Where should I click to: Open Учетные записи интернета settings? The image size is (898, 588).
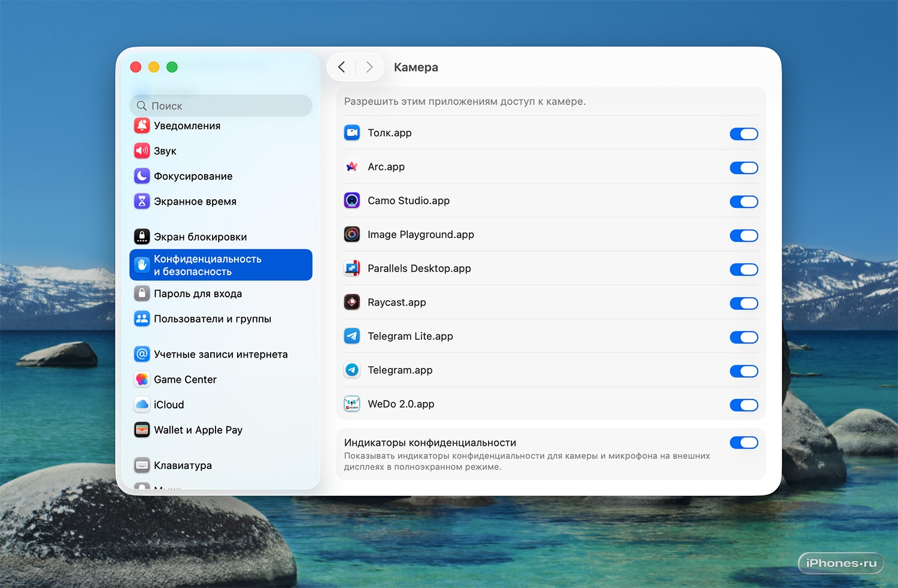(x=221, y=354)
